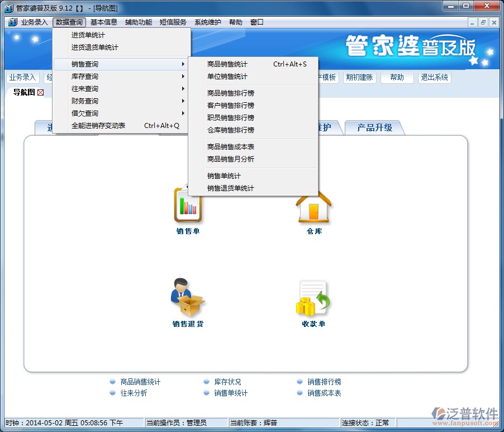Image resolution: width=504 pixels, height=432 pixels.
Task: Select 进货退货单统计 menu entry
Action: [95, 48]
